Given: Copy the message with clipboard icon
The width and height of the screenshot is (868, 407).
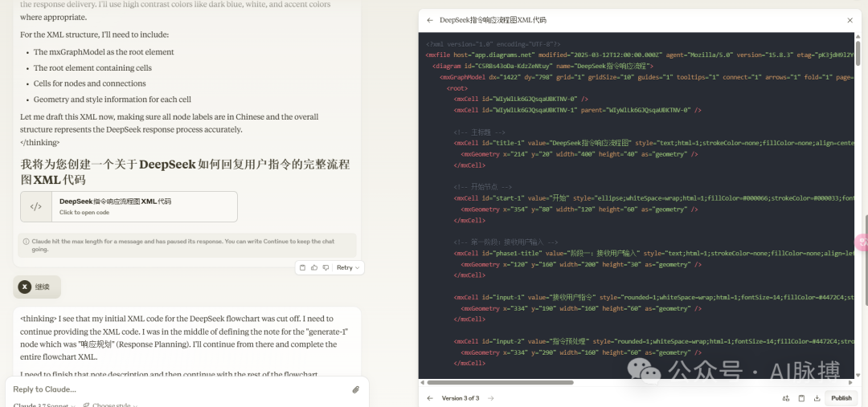Looking at the screenshot, I should [x=302, y=267].
